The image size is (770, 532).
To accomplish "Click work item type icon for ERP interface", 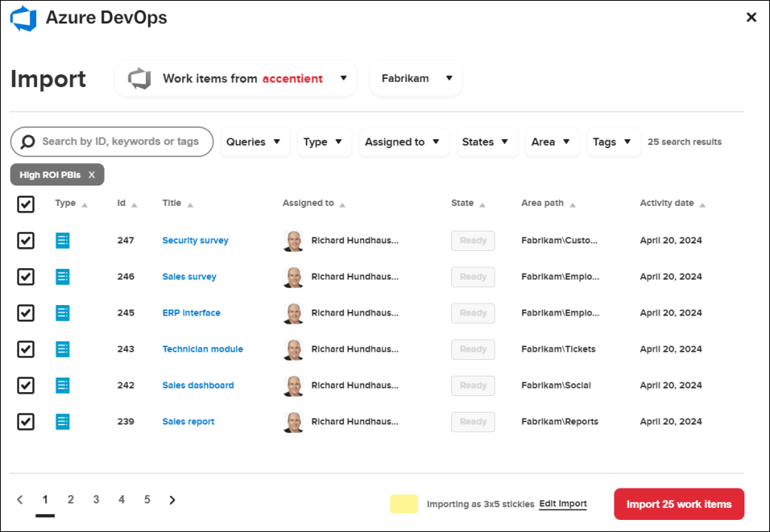I will [x=62, y=313].
